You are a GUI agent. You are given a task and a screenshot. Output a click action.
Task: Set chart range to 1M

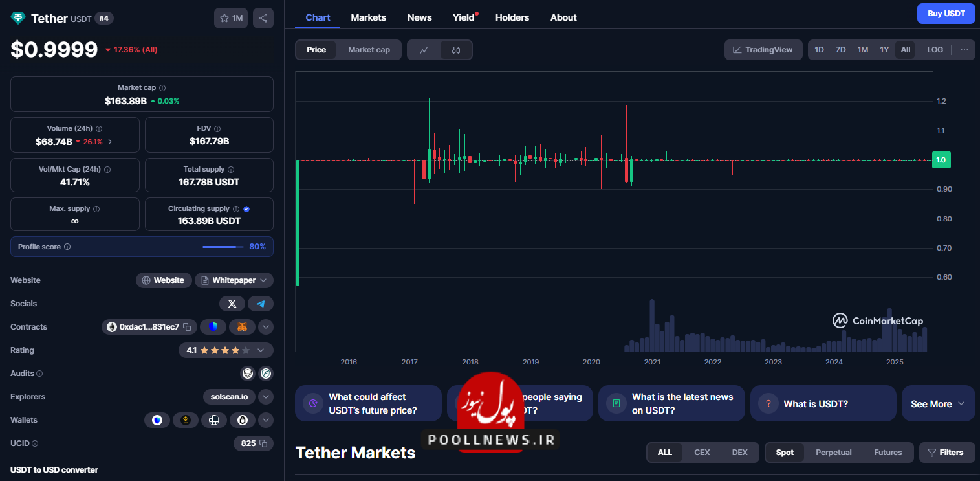(862, 50)
